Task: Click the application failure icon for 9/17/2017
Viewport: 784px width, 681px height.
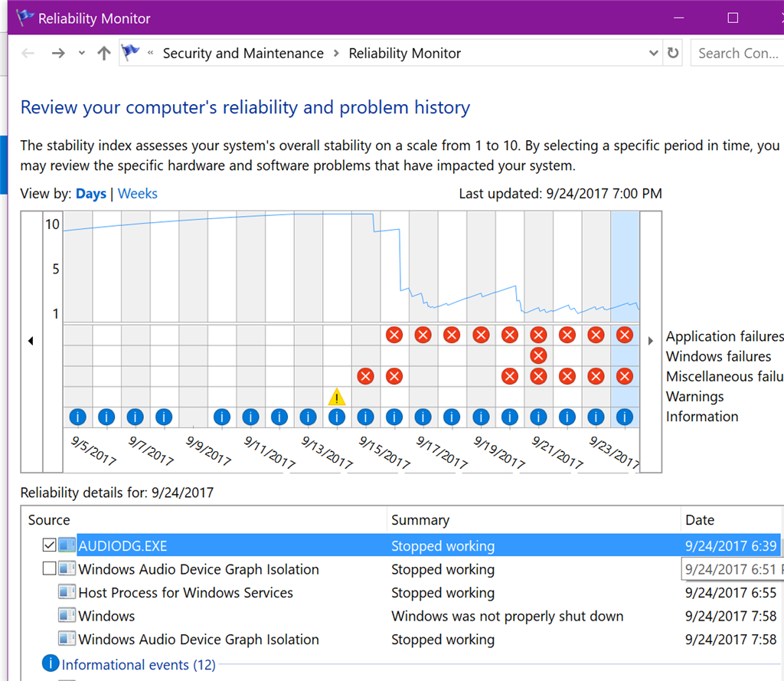Action: tap(423, 335)
